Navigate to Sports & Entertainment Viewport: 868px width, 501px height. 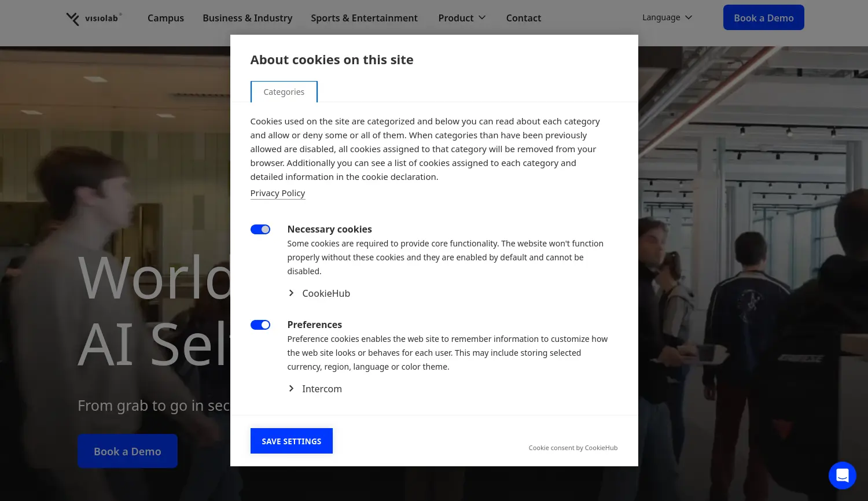[x=364, y=18]
